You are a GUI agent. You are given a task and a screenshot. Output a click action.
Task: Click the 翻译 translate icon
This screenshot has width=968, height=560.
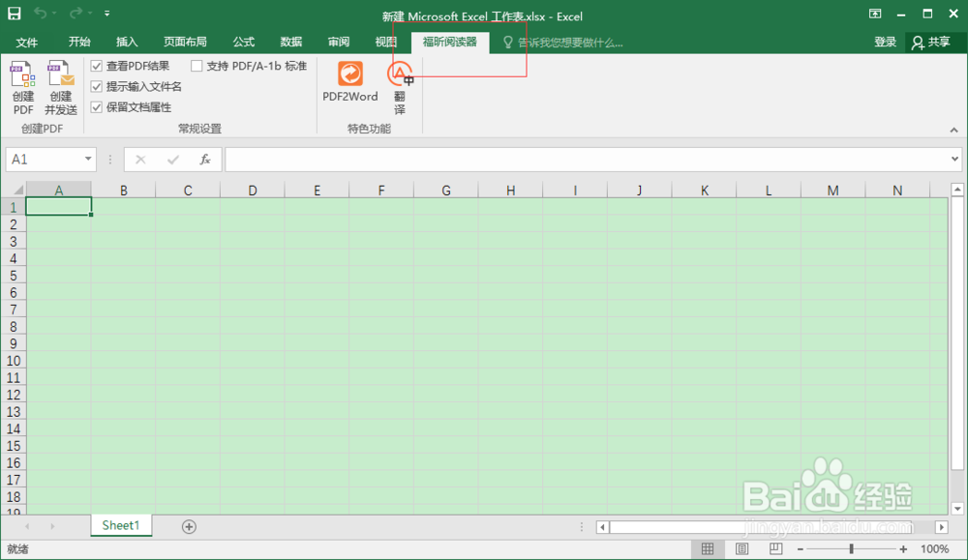pos(400,87)
